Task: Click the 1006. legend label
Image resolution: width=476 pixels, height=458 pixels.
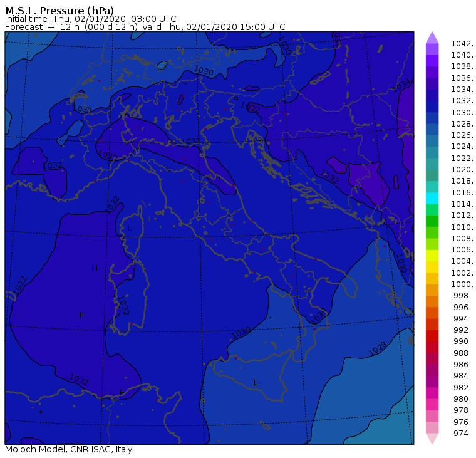Action: pyautogui.click(x=462, y=249)
